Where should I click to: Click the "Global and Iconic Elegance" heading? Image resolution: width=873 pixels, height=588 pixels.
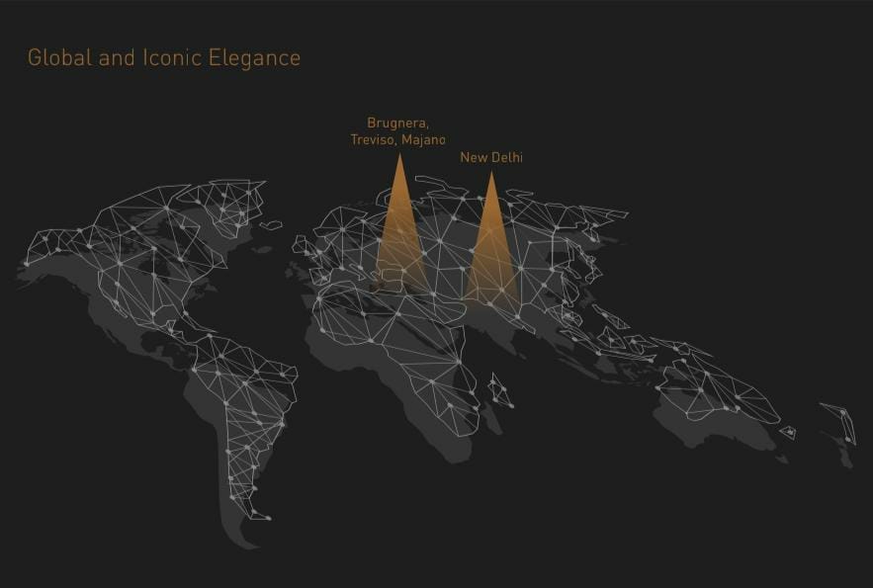click(x=164, y=57)
